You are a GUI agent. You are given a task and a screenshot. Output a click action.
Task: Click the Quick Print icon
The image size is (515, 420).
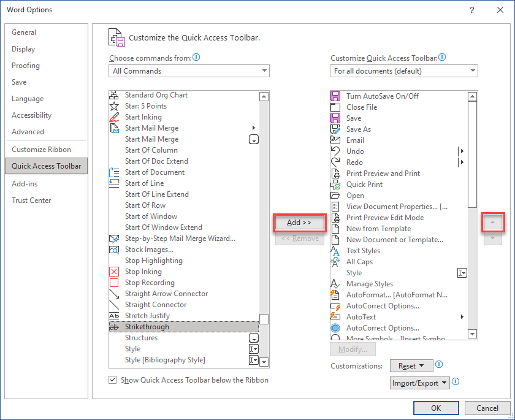[335, 185]
